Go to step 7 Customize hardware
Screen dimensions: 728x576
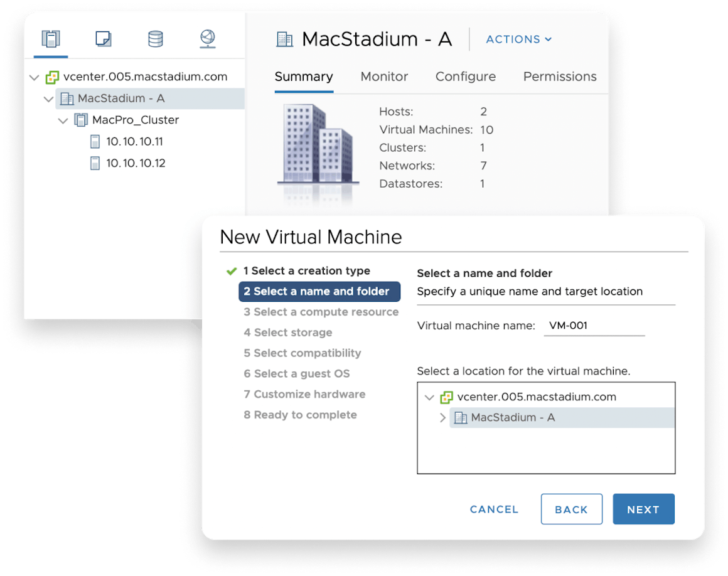coord(304,394)
